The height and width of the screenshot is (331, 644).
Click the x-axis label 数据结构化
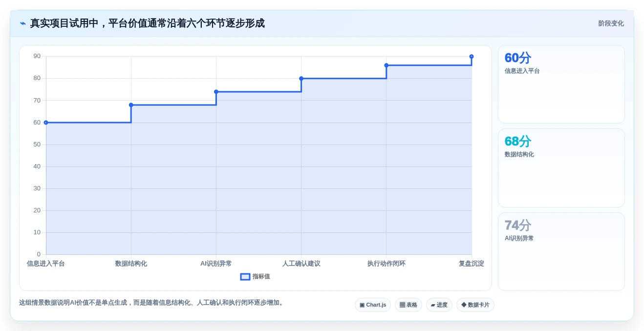coord(131,264)
